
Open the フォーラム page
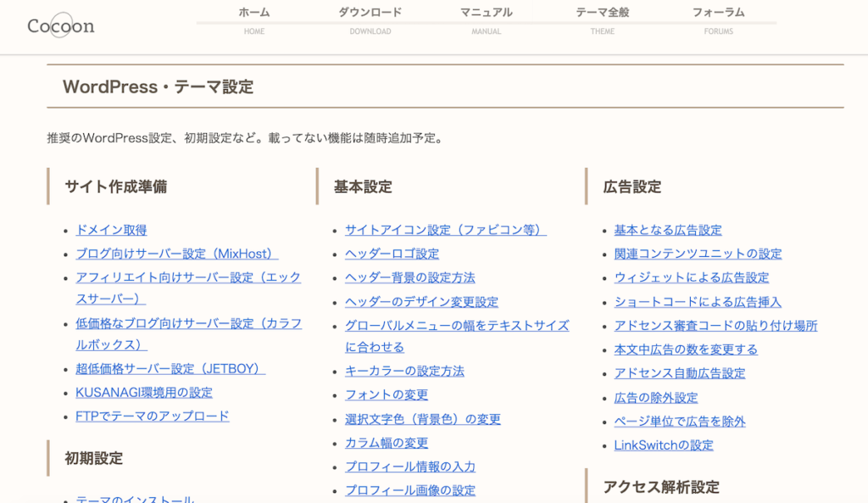[718, 12]
